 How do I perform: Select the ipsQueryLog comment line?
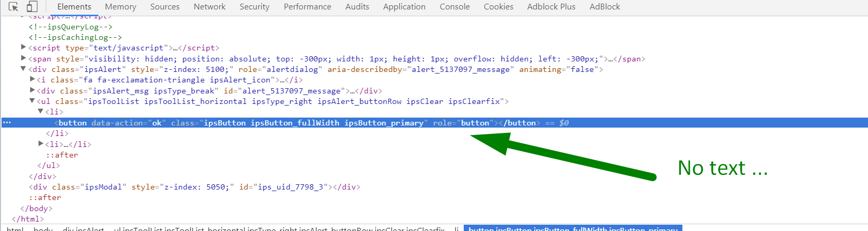click(x=70, y=27)
